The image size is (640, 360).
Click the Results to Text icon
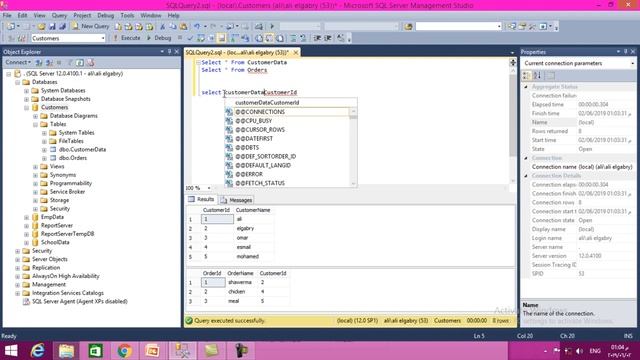[259, 38]
